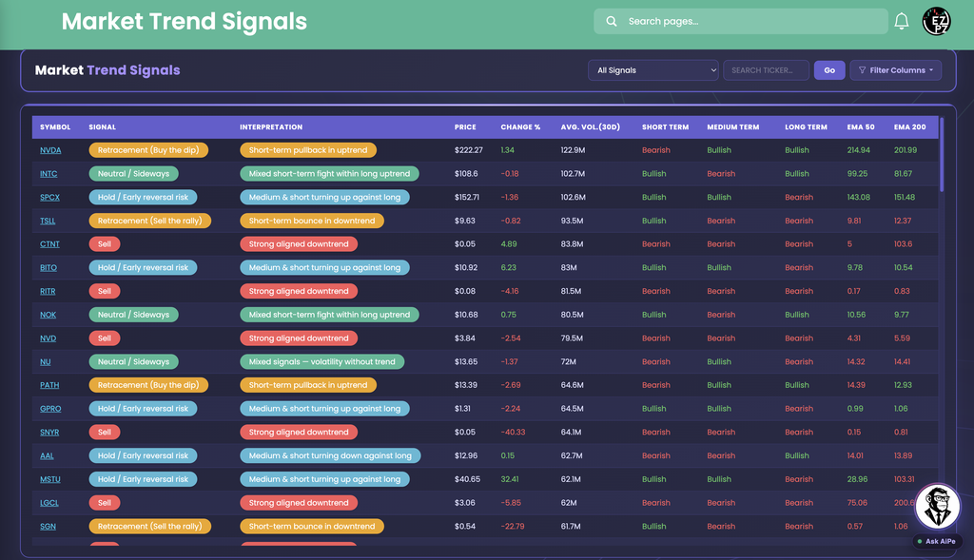This screenshot has width=974, height=560.
Task: Click the Filter Columns funnel button
Action: click(x=896, y=70)
